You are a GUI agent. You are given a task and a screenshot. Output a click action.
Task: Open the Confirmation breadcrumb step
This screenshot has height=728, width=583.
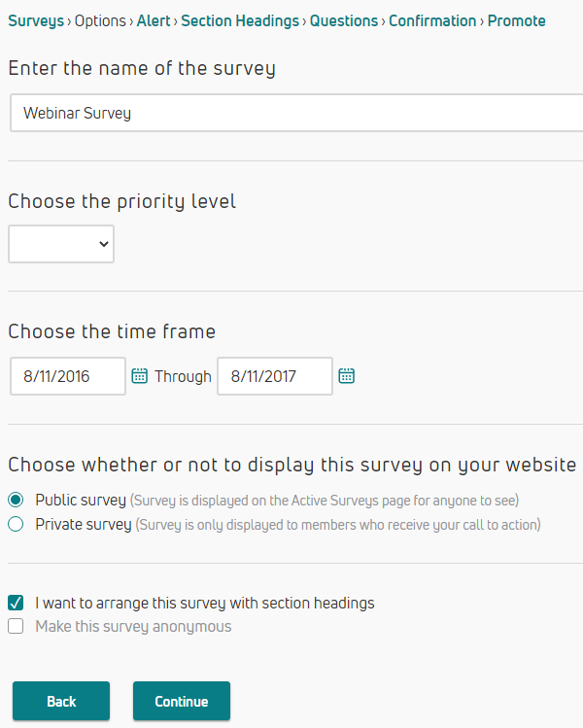click(x=432, y=20)
